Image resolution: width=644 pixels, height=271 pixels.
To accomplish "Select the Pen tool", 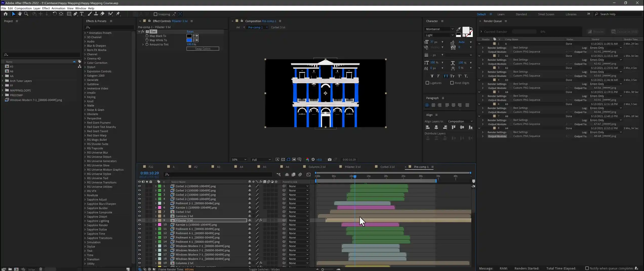I will 75,14.
